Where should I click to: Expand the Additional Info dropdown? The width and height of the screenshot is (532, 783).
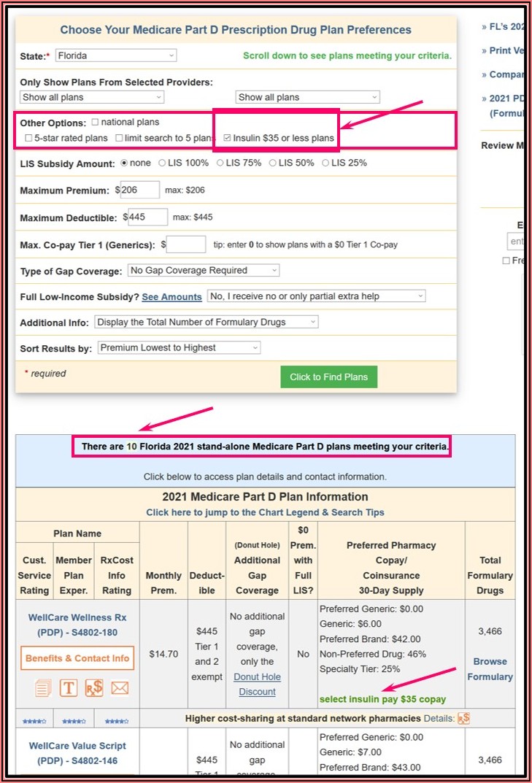(x=207, y=322)
